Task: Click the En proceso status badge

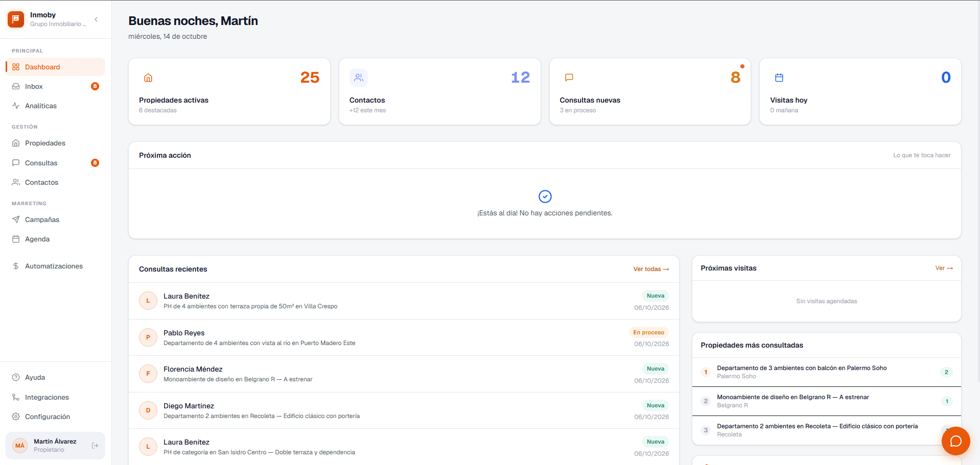Action: tap(648, 332)
